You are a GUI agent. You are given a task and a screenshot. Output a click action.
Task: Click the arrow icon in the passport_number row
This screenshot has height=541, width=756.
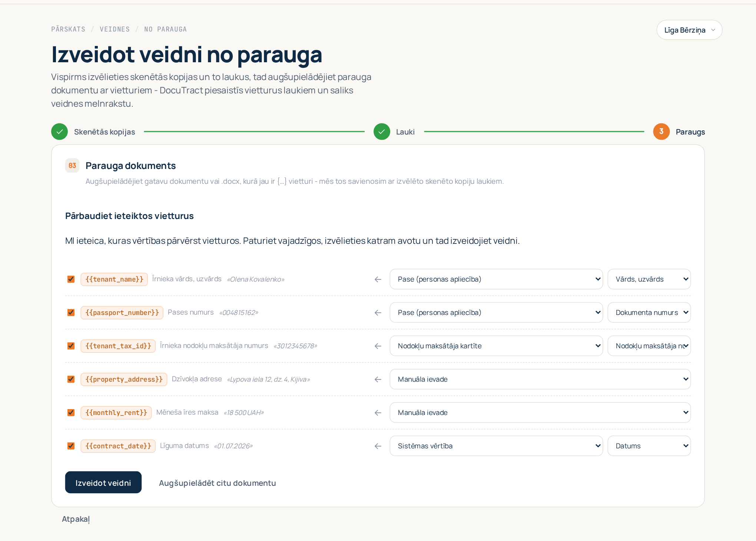coord(378,313)
